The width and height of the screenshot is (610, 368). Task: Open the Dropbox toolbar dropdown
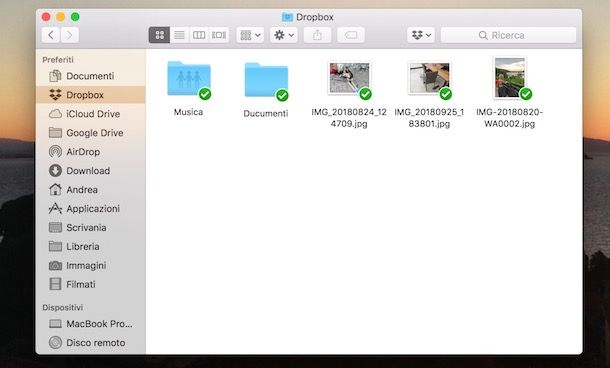(x=421, y=35)
